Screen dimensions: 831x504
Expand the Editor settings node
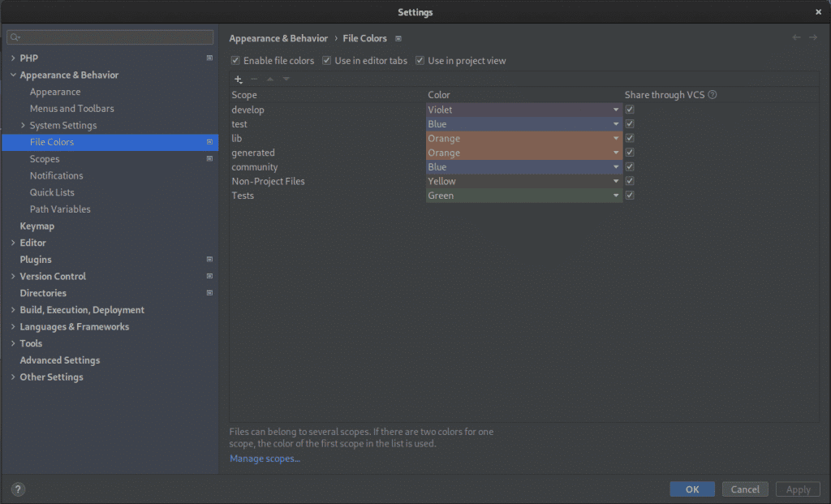click(x=13, y=243)
